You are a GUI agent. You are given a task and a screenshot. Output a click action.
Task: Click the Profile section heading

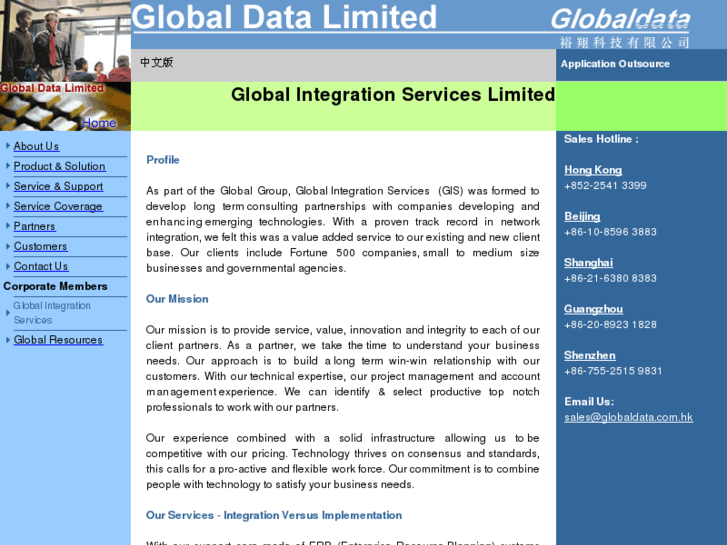click(x=163, y=160)
